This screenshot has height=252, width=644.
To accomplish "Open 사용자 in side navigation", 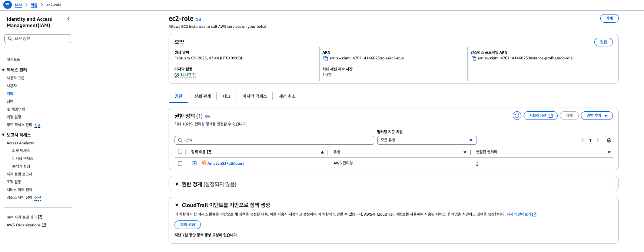I will pos(12,86).
